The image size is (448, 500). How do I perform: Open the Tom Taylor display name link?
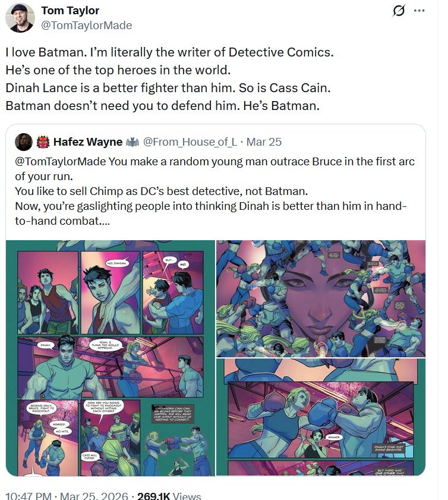(71, 11)
